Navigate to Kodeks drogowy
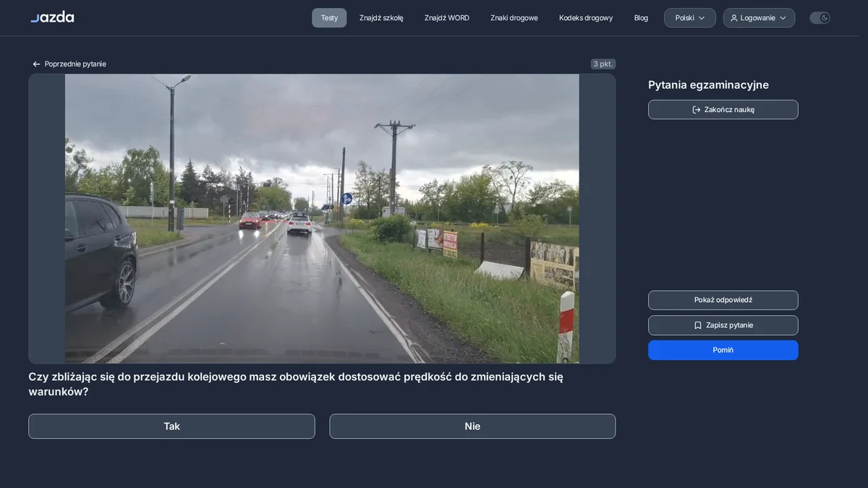868x488 pixels. (586, 18)
